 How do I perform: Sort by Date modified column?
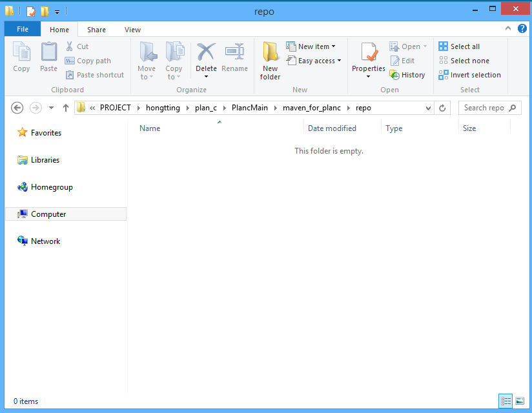[x=332, y=128]
